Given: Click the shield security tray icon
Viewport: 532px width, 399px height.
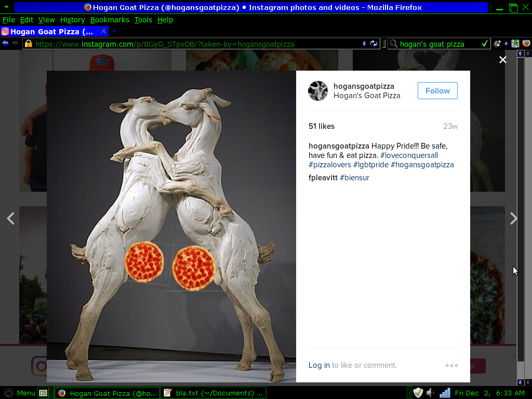Looking at the screenshot, I should [418, 393].
